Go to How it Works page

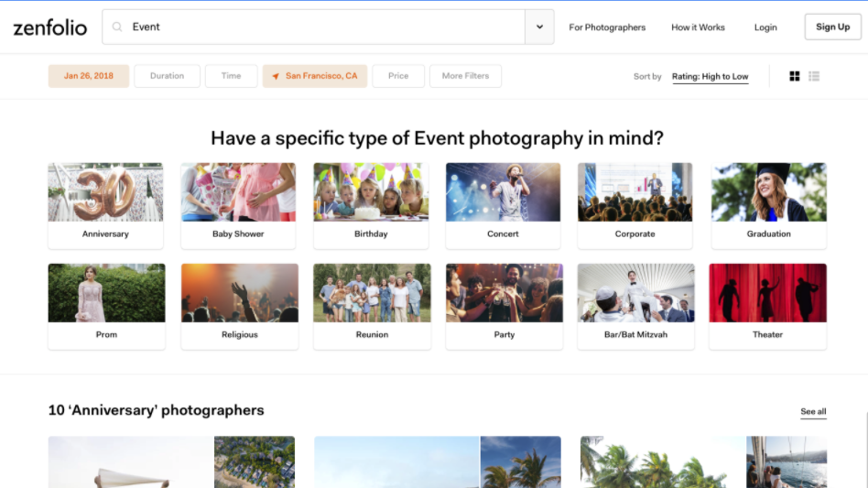click(698, 27)
